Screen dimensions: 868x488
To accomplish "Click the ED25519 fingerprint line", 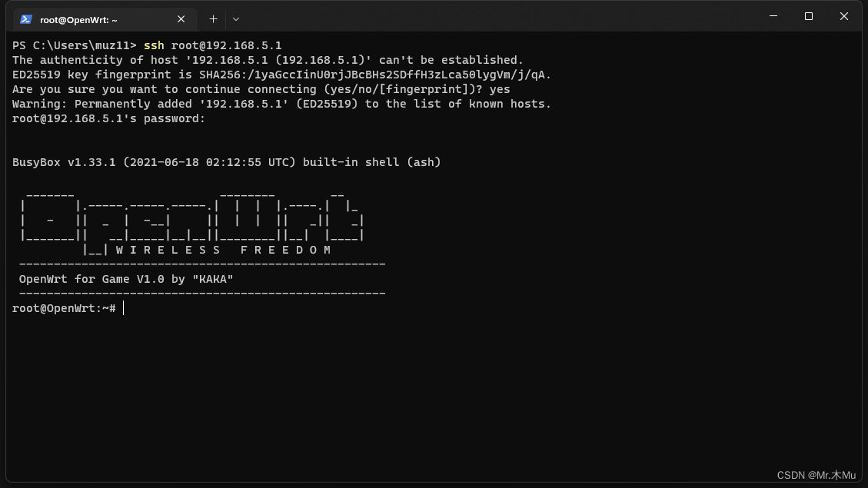I will [281, 75].
